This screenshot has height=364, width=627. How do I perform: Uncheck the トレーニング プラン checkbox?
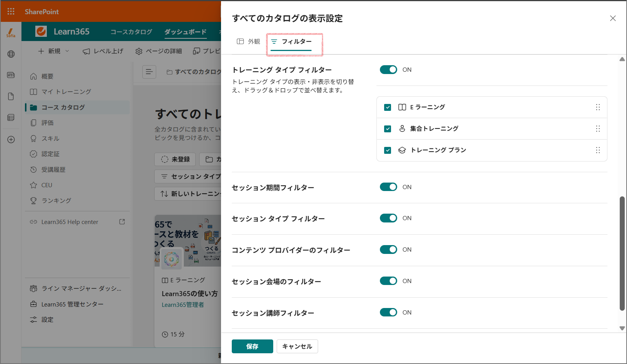pos(388,150)
